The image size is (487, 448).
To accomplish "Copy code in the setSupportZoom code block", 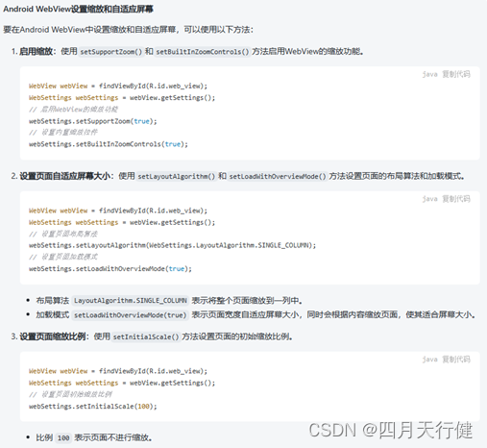I will tap(456, 74).
